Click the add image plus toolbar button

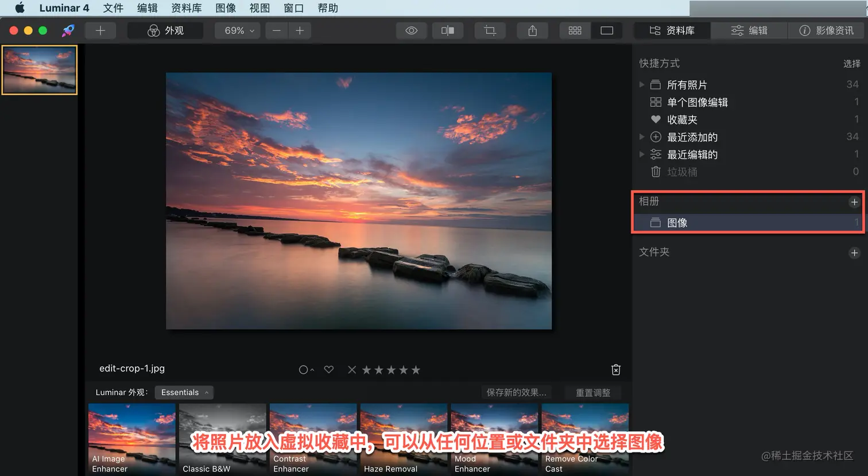point(100,30)
